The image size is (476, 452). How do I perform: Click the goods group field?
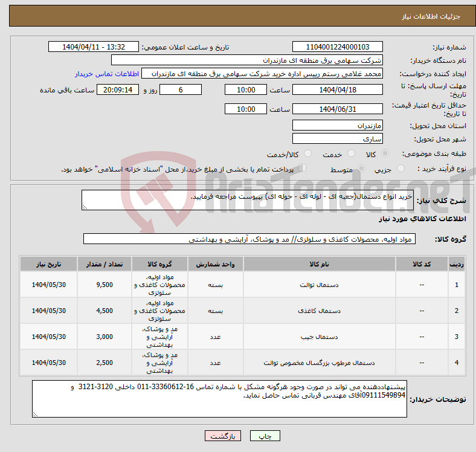pyautogui.click(x=249, y=239)
